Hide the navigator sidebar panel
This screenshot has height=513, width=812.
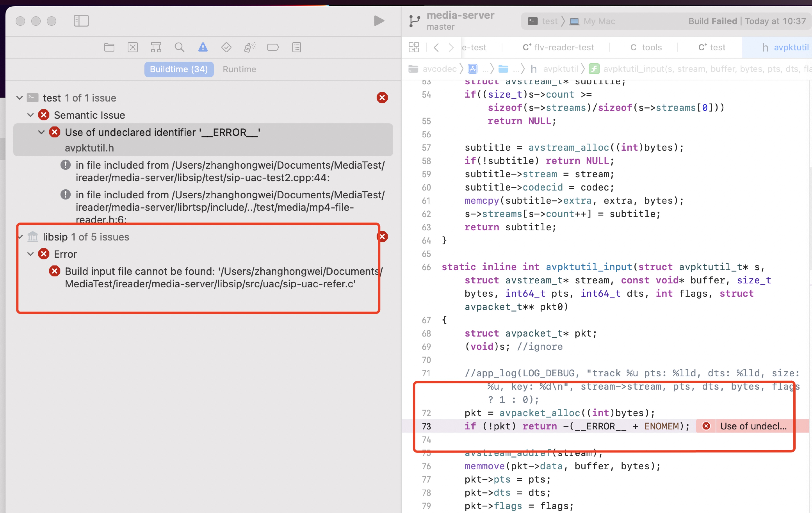[81, 20]
